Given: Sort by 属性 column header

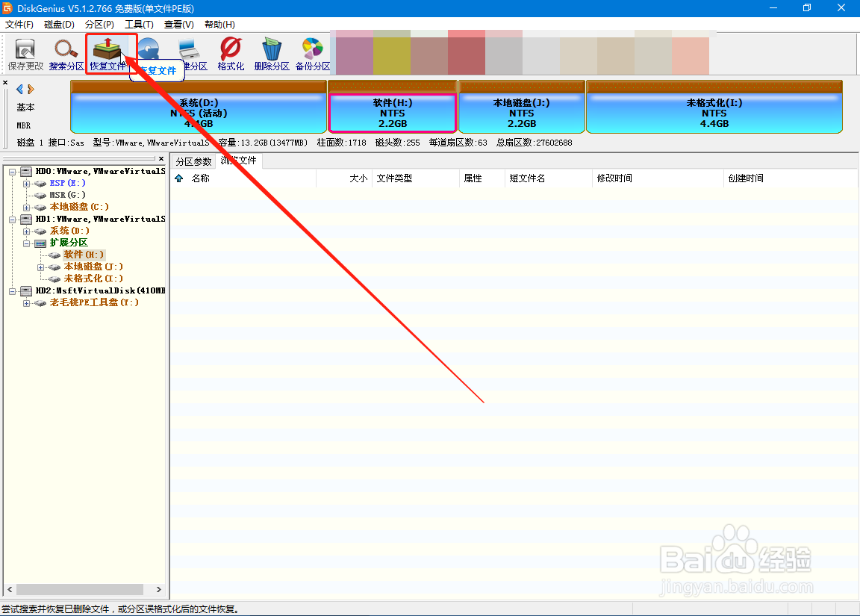Looking at the screenshot, I should [x=482, y=178].
